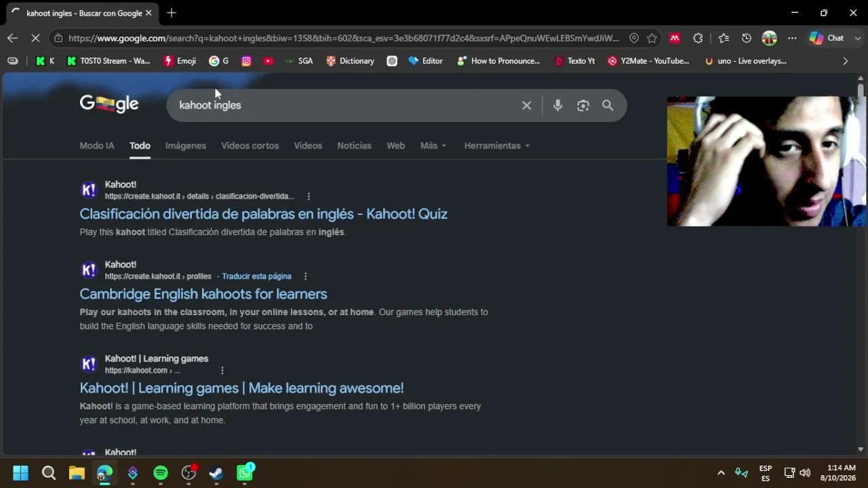This screenshot has height=488, width=868.
Task: Open the browser extensions puzzle icon
Action: point(698,38)
